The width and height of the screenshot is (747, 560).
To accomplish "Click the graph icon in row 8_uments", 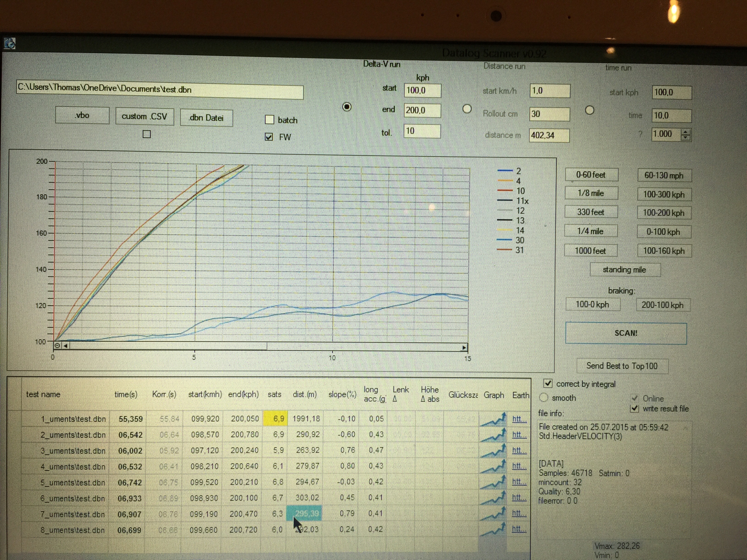I will [493, 529].
